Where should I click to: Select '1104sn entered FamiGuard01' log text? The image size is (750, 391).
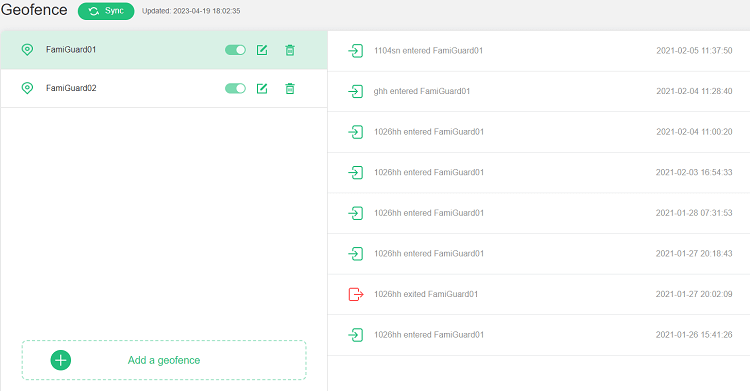[x=428, y=50]
